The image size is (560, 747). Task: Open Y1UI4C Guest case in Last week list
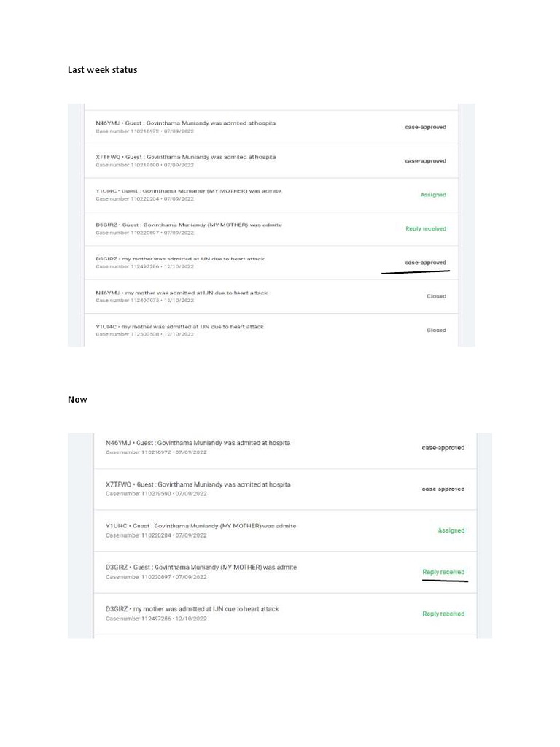188,191
